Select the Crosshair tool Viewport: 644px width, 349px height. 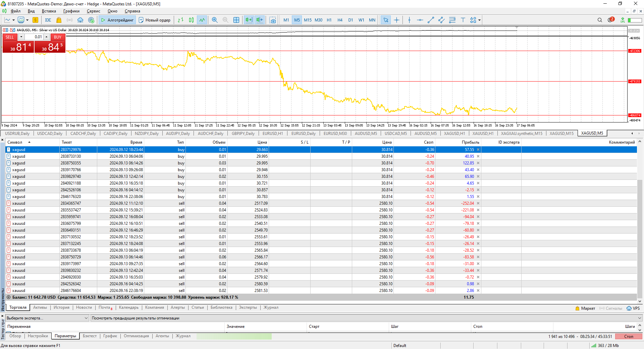[396, 20]
